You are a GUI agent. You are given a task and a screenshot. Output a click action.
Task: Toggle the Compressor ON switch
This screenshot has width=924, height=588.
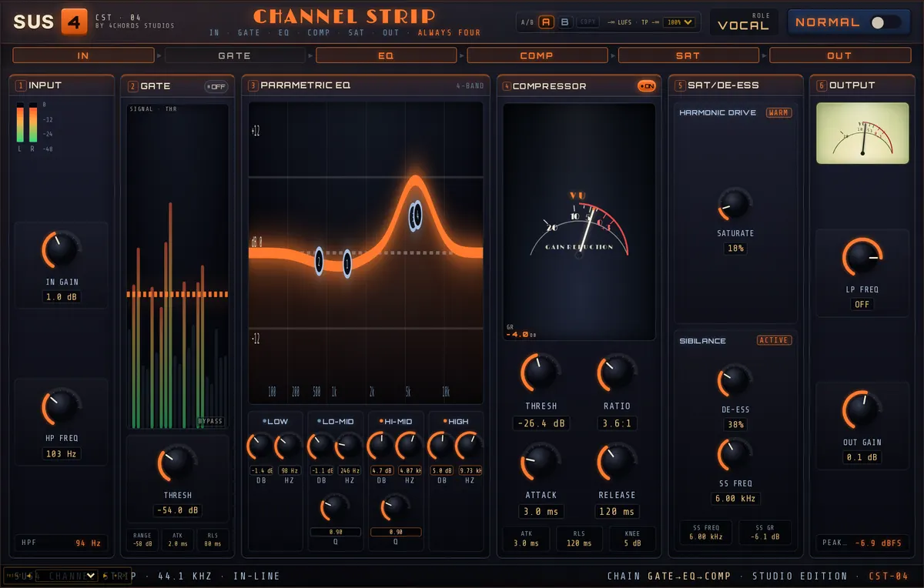648,86
